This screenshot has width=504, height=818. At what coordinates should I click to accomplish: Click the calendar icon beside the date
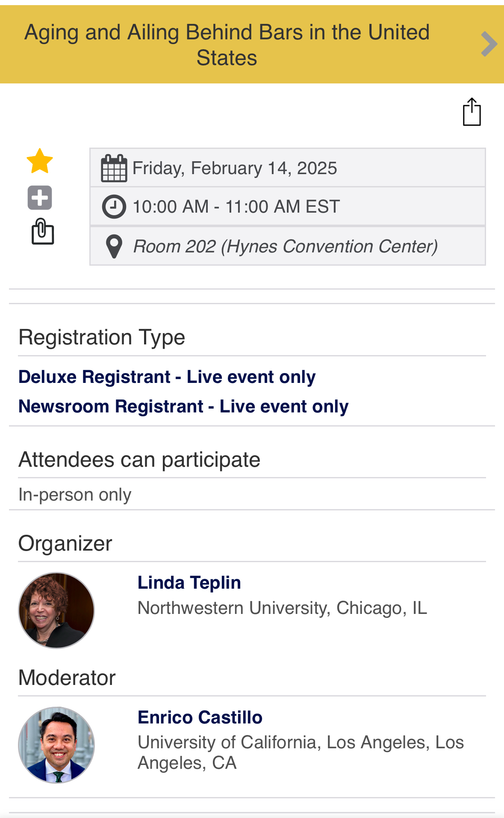pos(114,168)
